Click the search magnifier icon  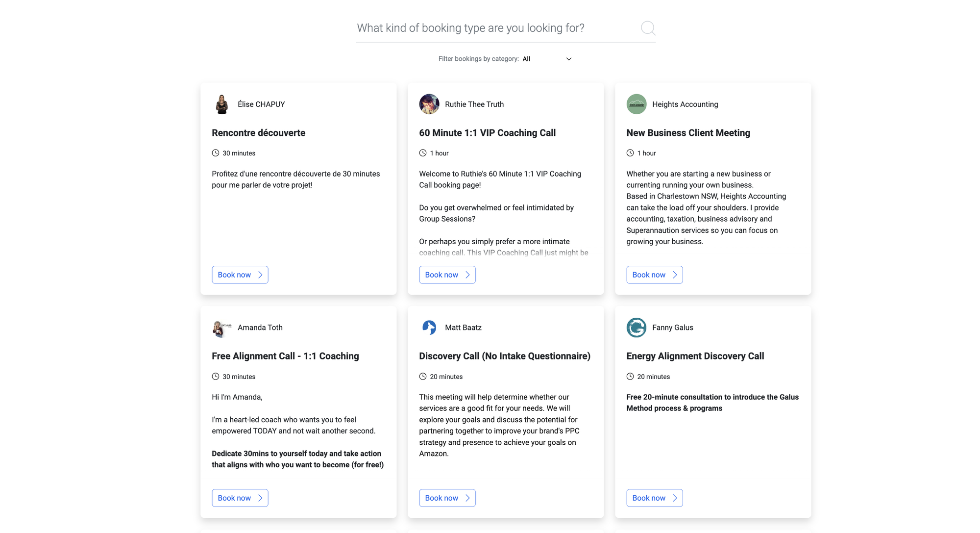(x=648, y=28)
